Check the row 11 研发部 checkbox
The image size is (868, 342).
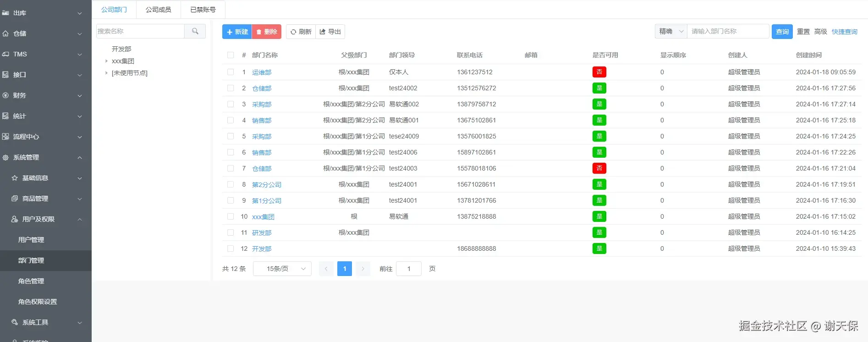pyautogui.click(x=231, y=232)
